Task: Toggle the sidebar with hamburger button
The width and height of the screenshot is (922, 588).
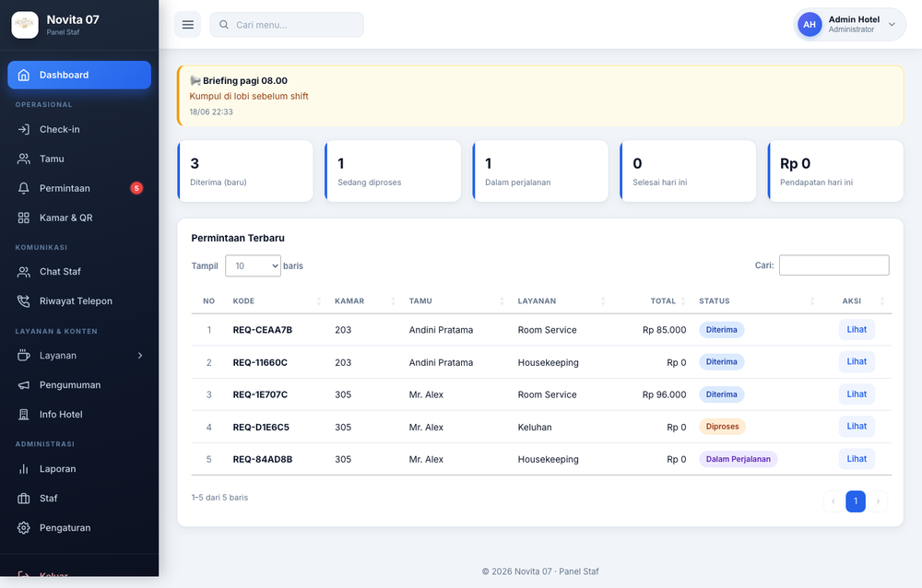Action: pyautogui.click(x=187, y=25)
